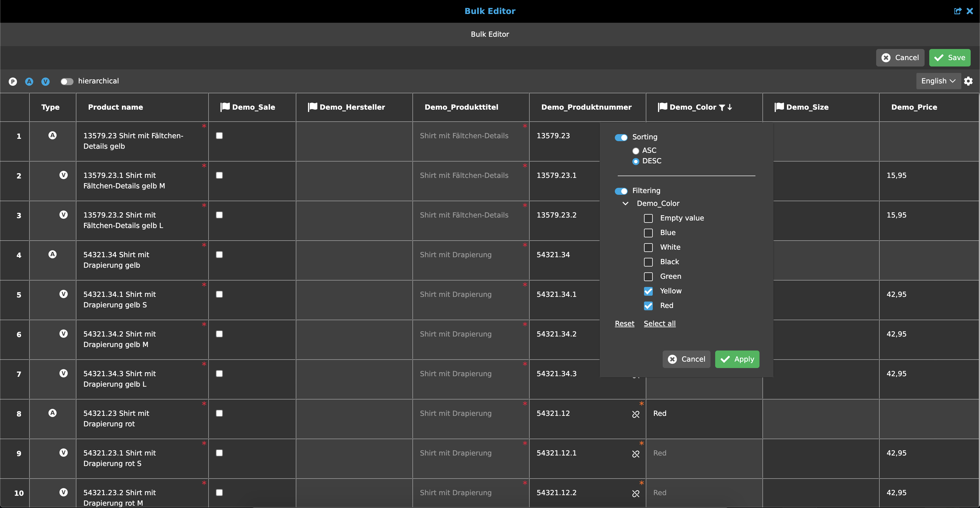Click the Select all link
This screenshot has height=508, width=980.
point(659,324)
